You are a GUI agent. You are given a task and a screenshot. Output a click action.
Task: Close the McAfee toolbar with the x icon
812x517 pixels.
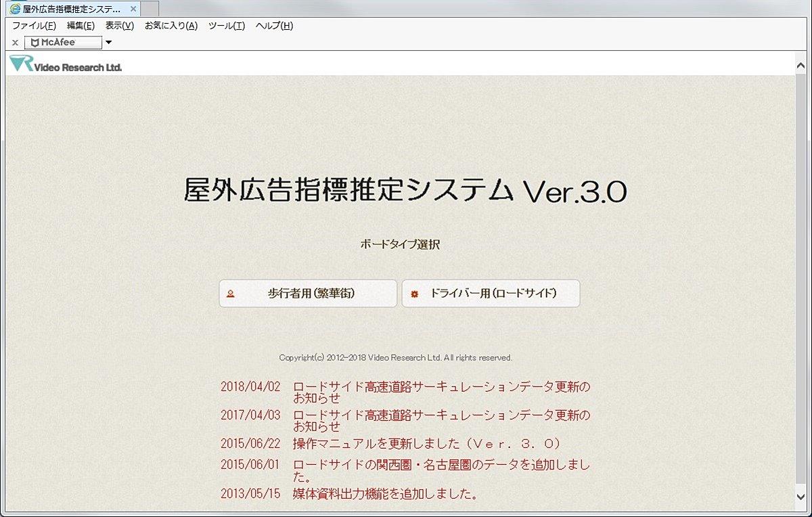click(x=15, y=43)
